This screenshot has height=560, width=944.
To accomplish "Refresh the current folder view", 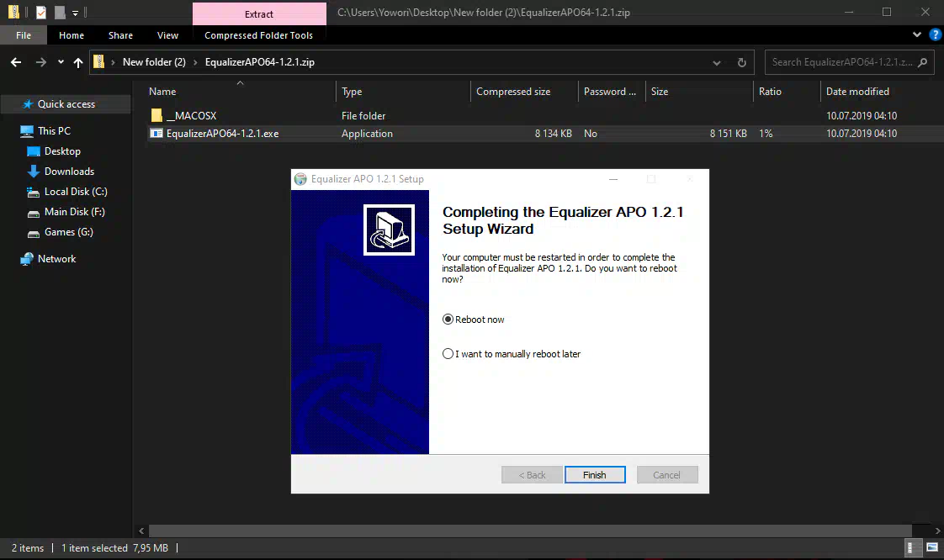I will pyautogui.click(x=742, y=62).
